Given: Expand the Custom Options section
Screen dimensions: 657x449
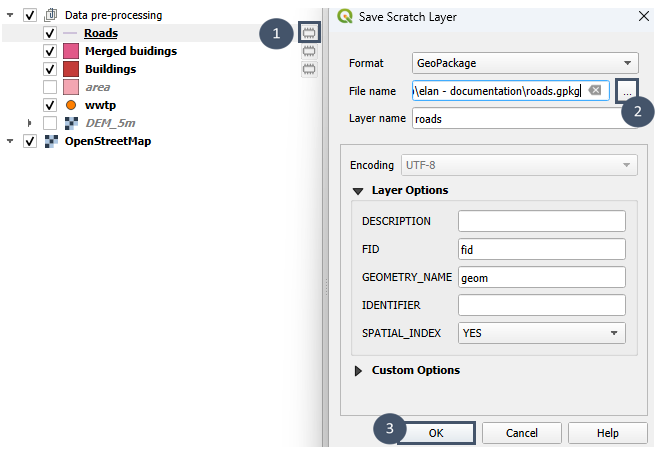Looking at the screenshot, I should click(x=359, y=370).
